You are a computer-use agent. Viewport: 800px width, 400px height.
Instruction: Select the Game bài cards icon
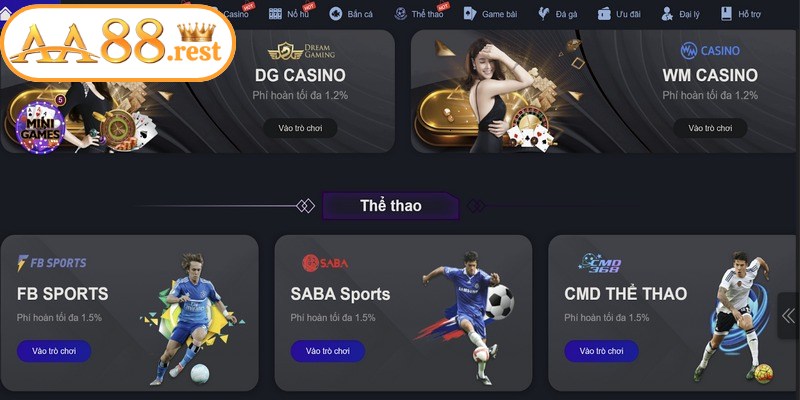pyautogui.click(x=470, y=14)
